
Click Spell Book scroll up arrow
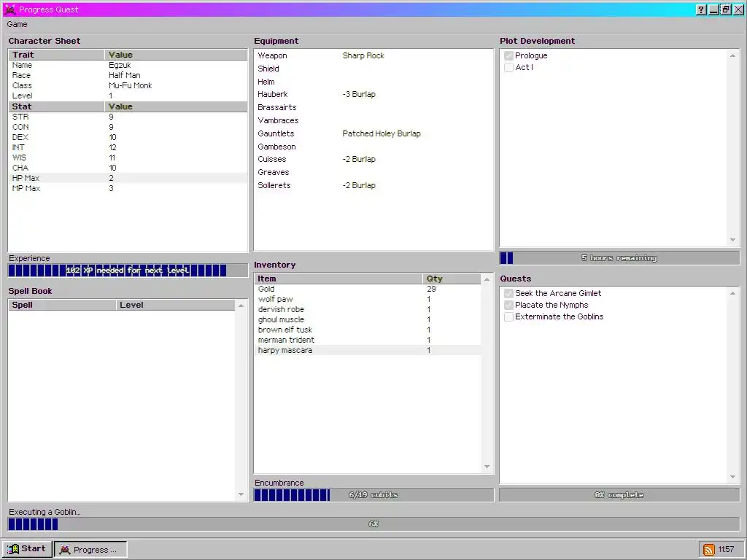click(x=241, y=306)
